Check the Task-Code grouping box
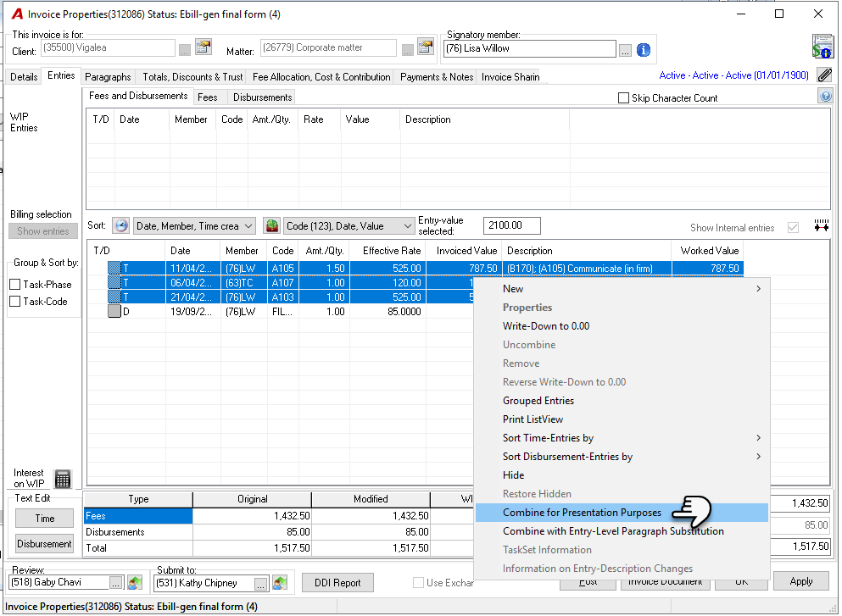The image size is (842, 616). tap(15, 302)
